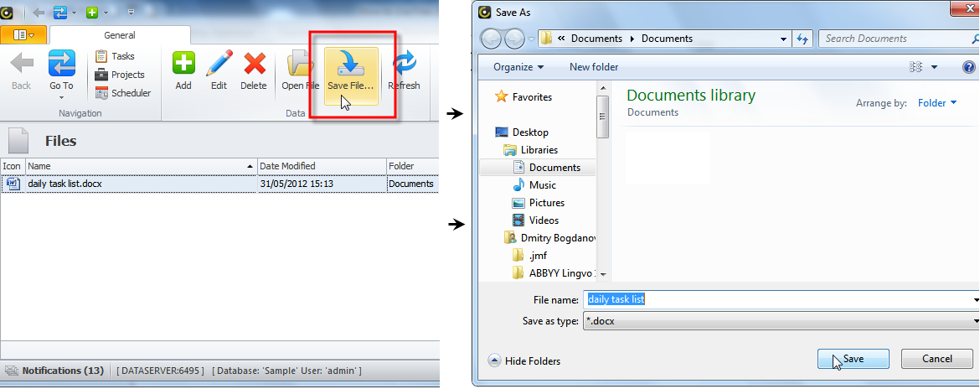Screen dimensions: 980x389
Task: Click the green Add icon
Action: (x=183, y=64)
